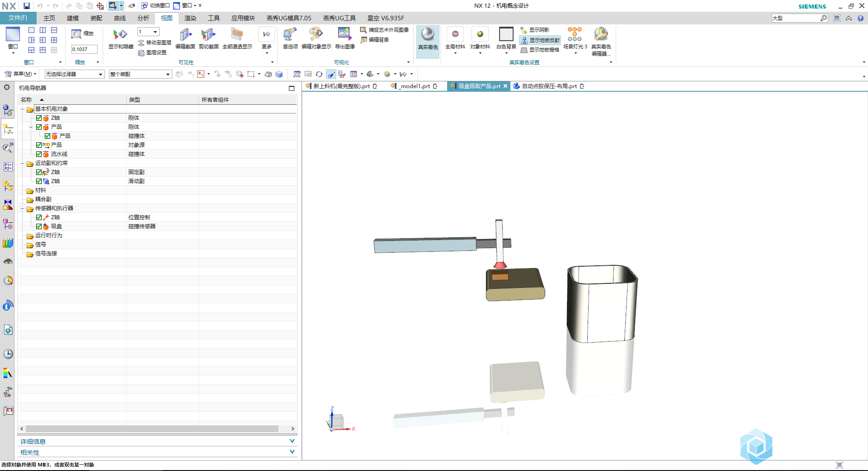Click 编辑背景 button
Viewport: 868px width, 471px height.
click(375, 40)
